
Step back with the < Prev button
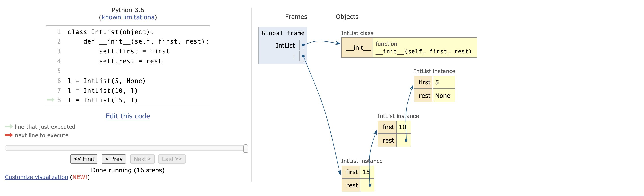pyautogui.click(x=114, y=159)
